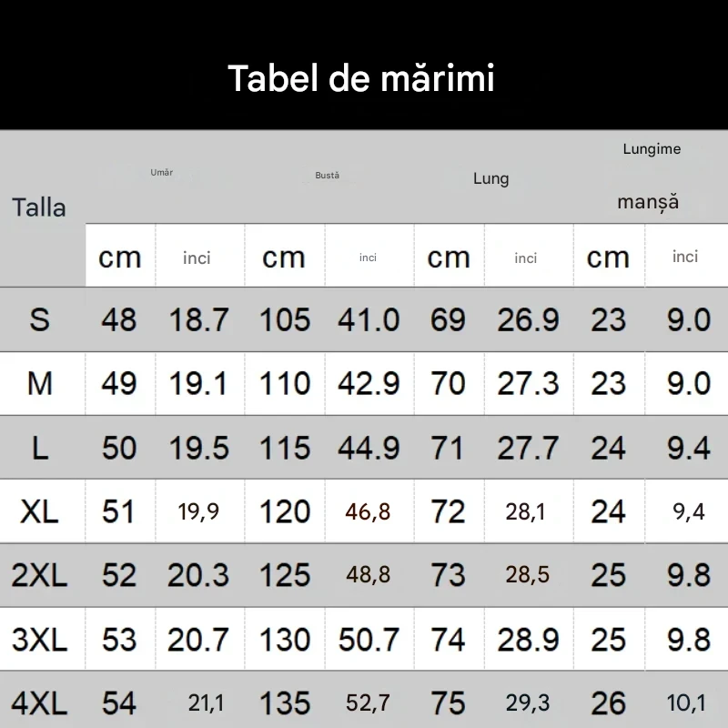Select the XL size label
The width and height of the screenshot is (728, 728).
coord(39,511)
